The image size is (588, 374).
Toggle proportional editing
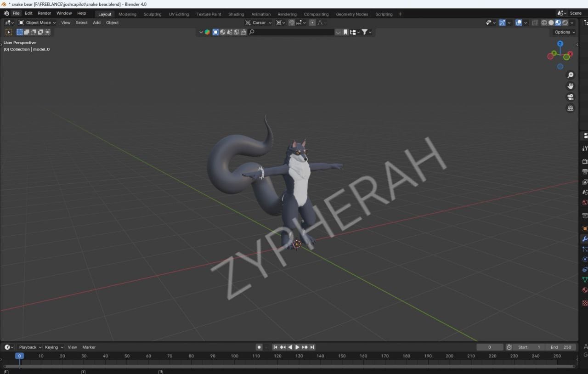312,23
